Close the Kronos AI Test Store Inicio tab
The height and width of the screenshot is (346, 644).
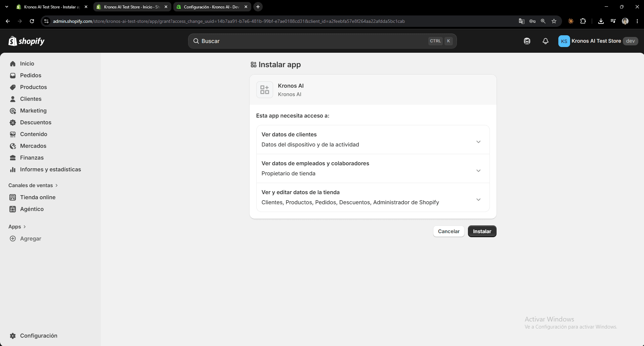coord(166,7)
